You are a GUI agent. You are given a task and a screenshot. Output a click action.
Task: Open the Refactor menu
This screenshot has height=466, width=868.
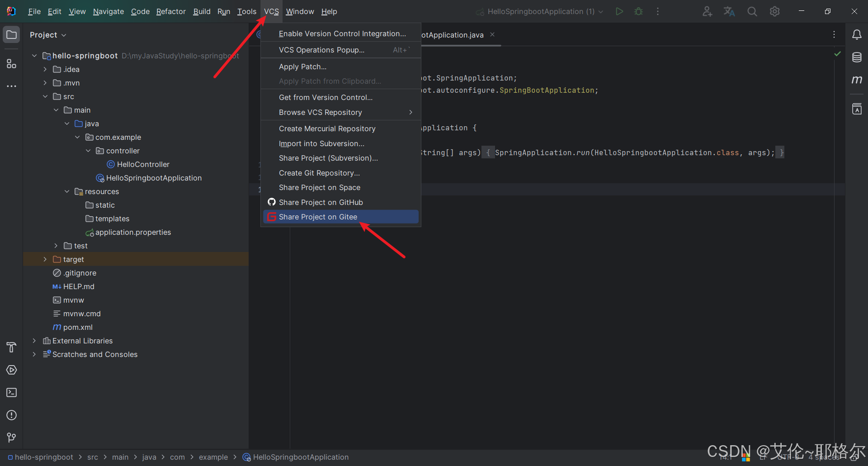pyautogui.click(x=171, y=11)
